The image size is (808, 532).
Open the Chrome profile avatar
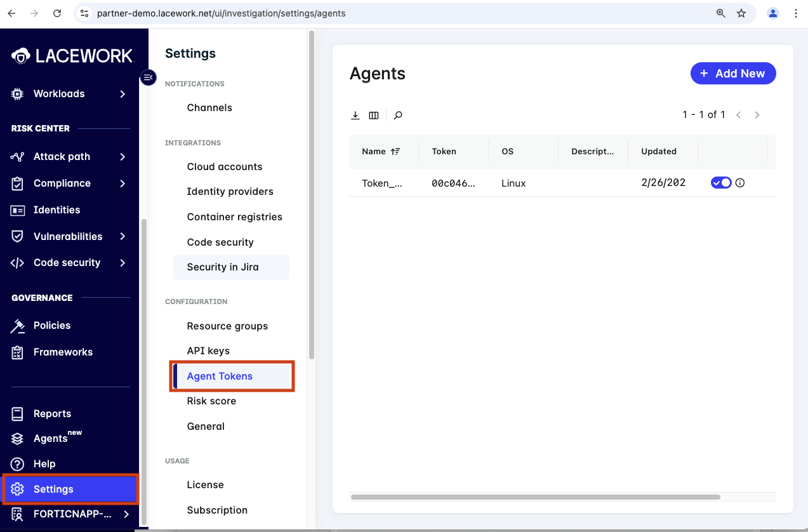[773, 13]
